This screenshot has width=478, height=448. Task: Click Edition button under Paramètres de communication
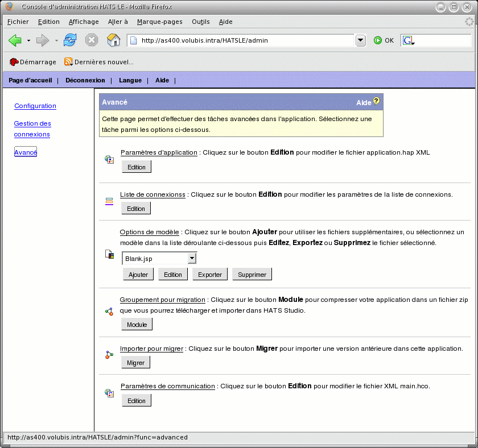(x=137, y=401)
